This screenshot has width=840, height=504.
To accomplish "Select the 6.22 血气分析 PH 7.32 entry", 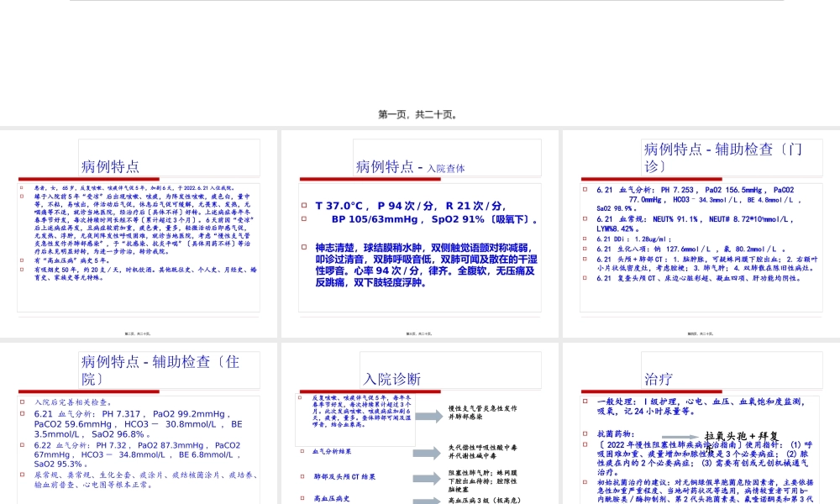I will 137,454.
